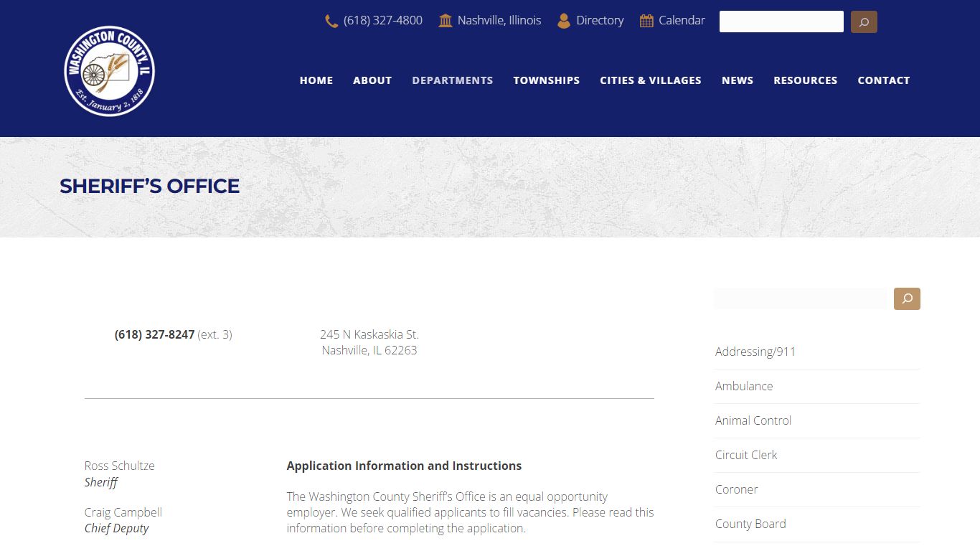
Task: Open County Board department link
Action: [750, 524]
